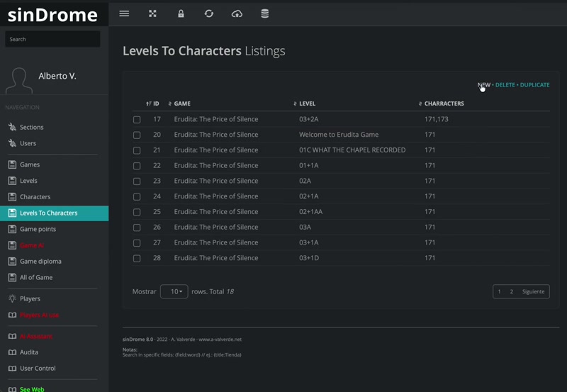Click the Siguiente pagination button

tap(533, 291)
